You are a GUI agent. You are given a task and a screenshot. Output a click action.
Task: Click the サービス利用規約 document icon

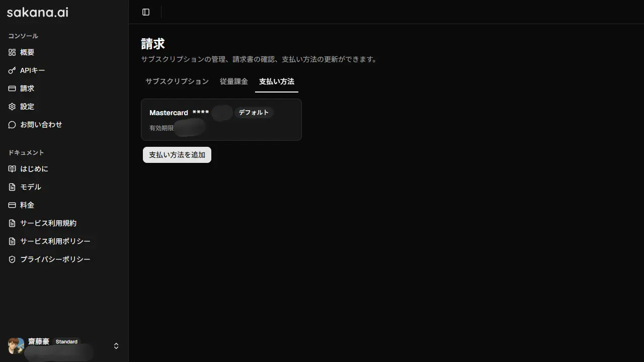(12, 223)
